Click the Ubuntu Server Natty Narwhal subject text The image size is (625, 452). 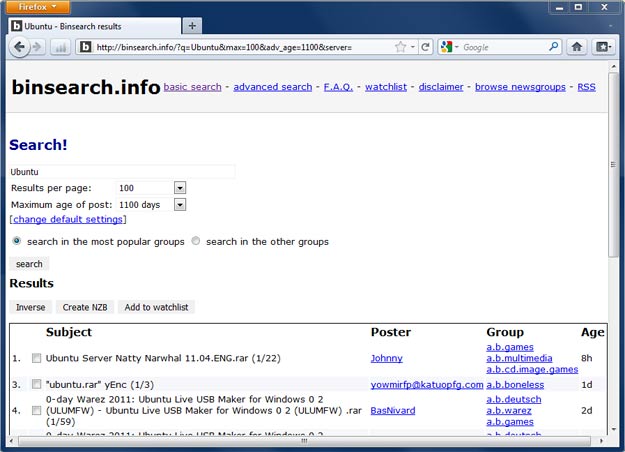[163, 358]
